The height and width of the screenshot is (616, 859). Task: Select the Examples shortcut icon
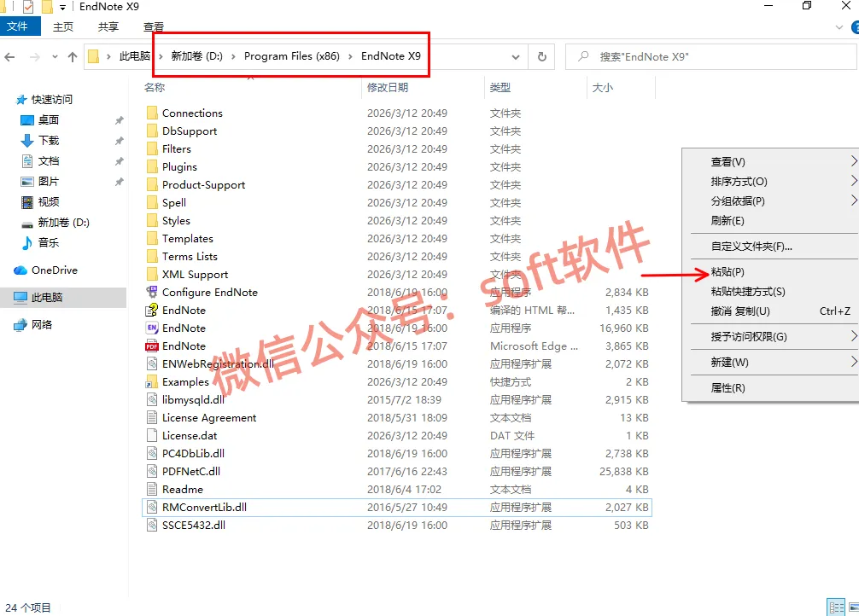point(152,382)
